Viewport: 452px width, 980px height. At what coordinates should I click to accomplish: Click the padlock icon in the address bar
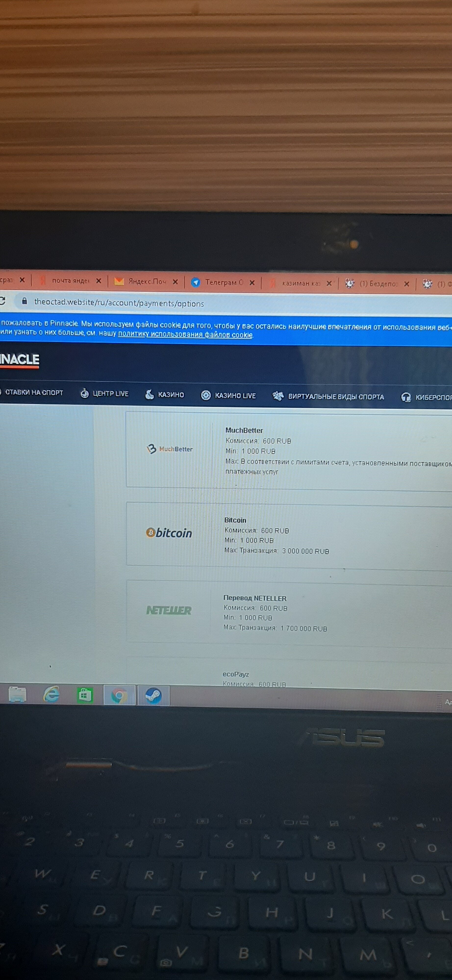click(x=25, y=301)
